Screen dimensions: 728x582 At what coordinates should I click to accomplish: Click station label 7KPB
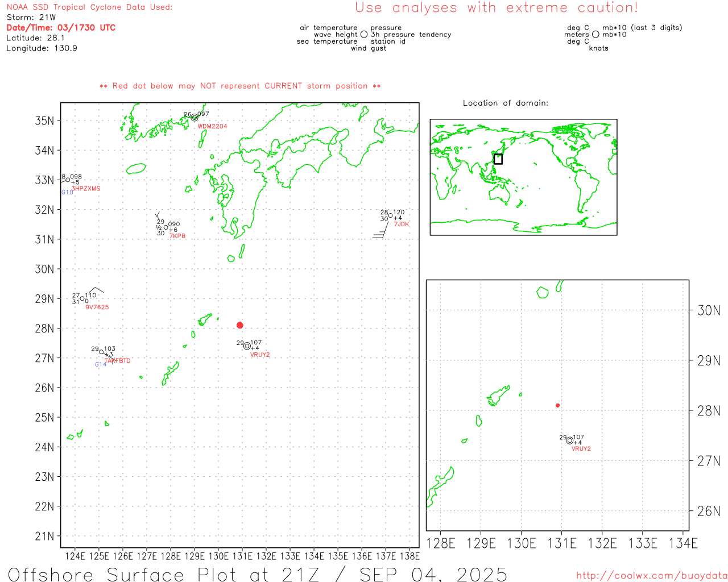[x=177, y=236]
